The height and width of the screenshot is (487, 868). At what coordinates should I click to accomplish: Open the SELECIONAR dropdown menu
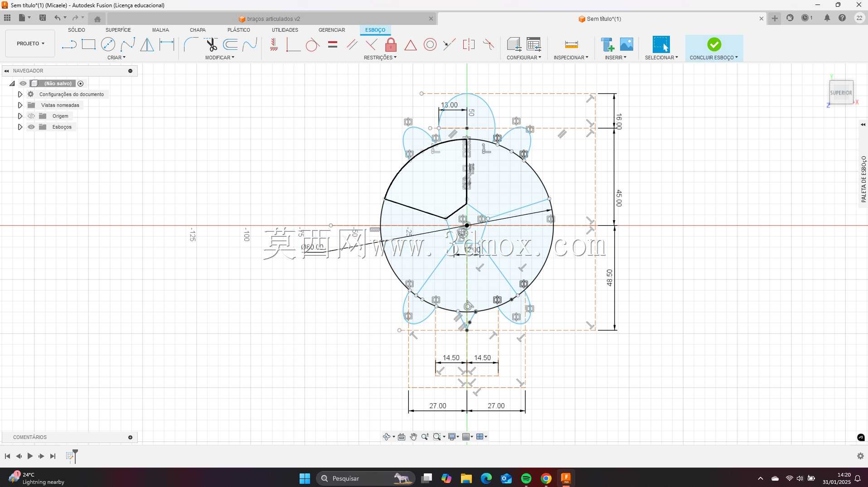coord(661,58)
